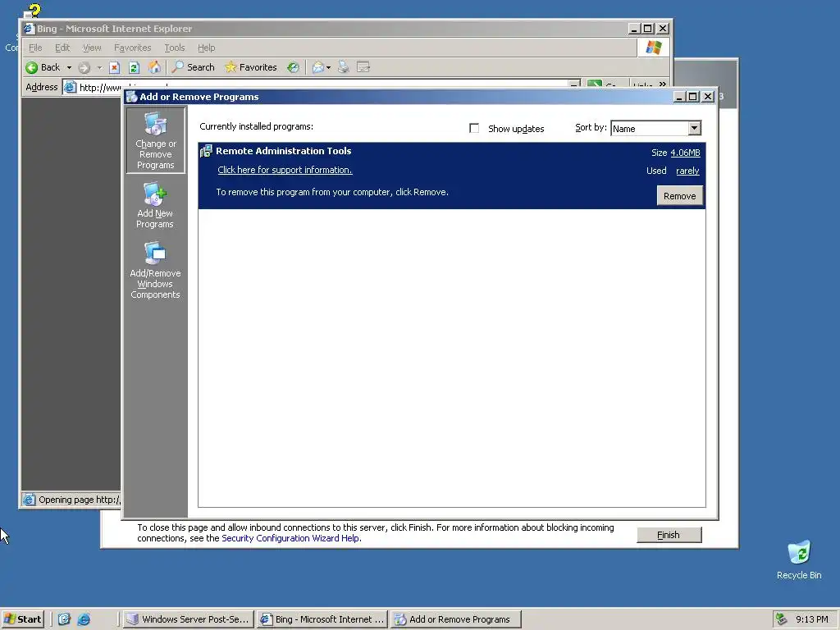Click the 'Remote Administration Tools' program name
Screen dimensions: 840x630
[283, 151]
